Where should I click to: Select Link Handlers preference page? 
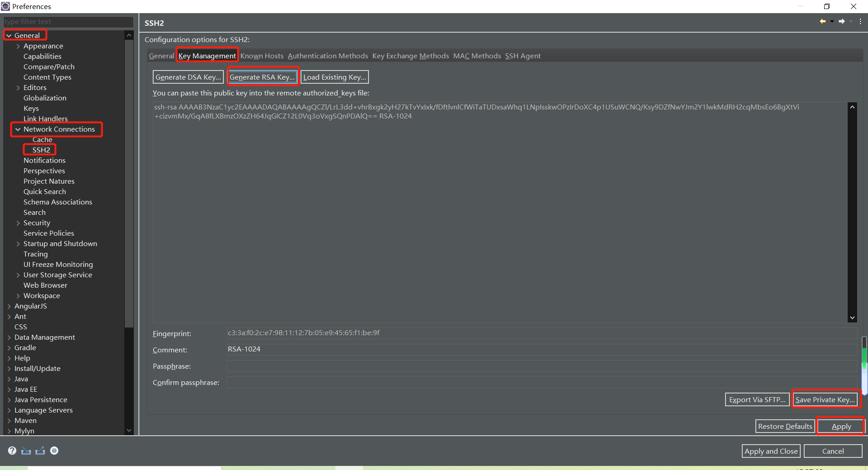pyautogui.click(x=46, y=119)
